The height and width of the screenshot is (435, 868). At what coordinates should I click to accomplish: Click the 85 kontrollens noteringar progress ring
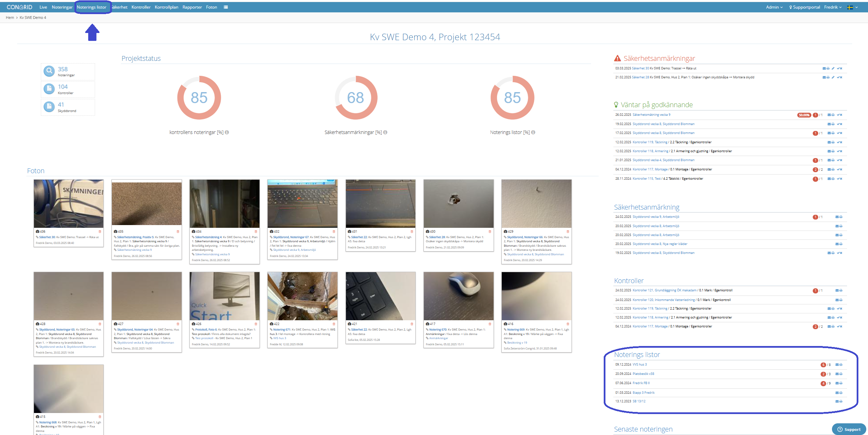click(199, 98)
